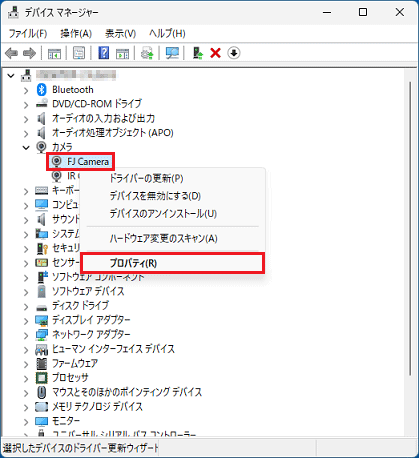Screen dimensions: 419x458
Task: Click the Device Manager title bar icon
Action: (13, 12)
